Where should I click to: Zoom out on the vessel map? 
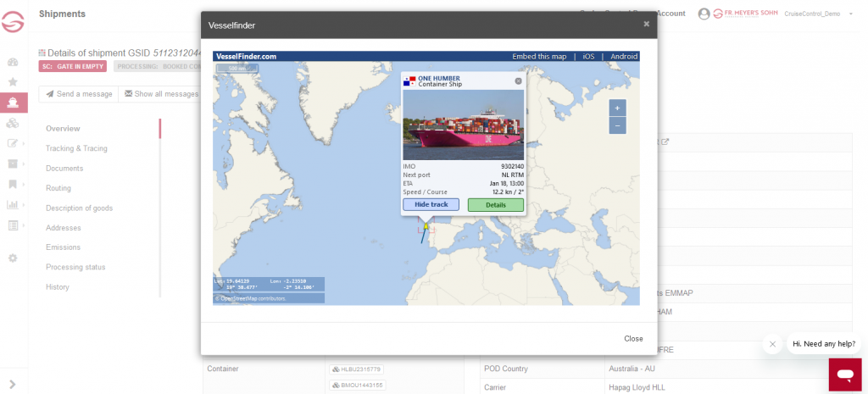[617, 125]
